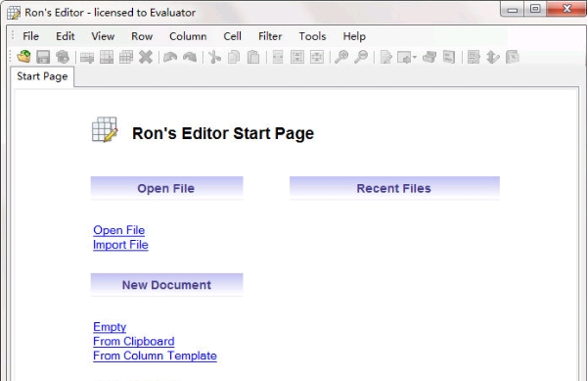Click the Undo arrow icon
This screenshot has width=588, height=381.
170,57
